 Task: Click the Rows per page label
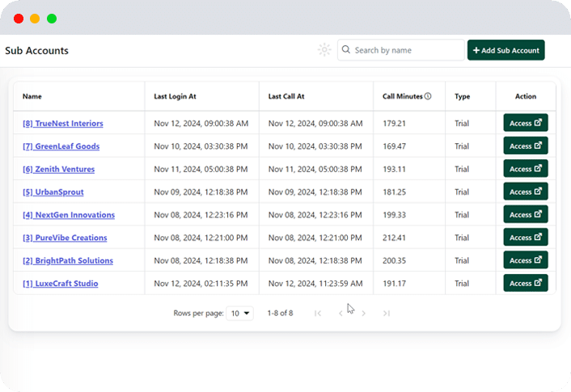click(198, 314)
